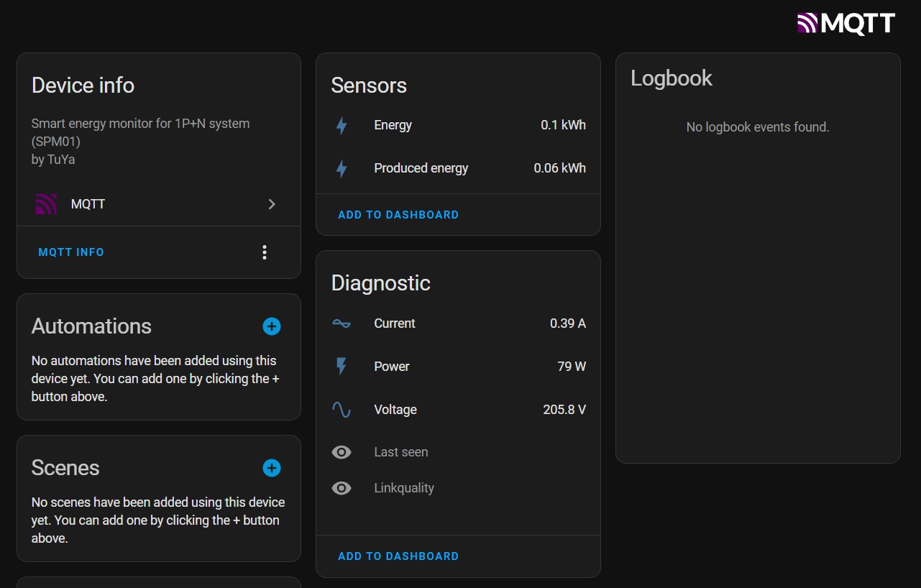Click the device model description text
Viewport: 921px width, 588px height.
pos(140,132)
